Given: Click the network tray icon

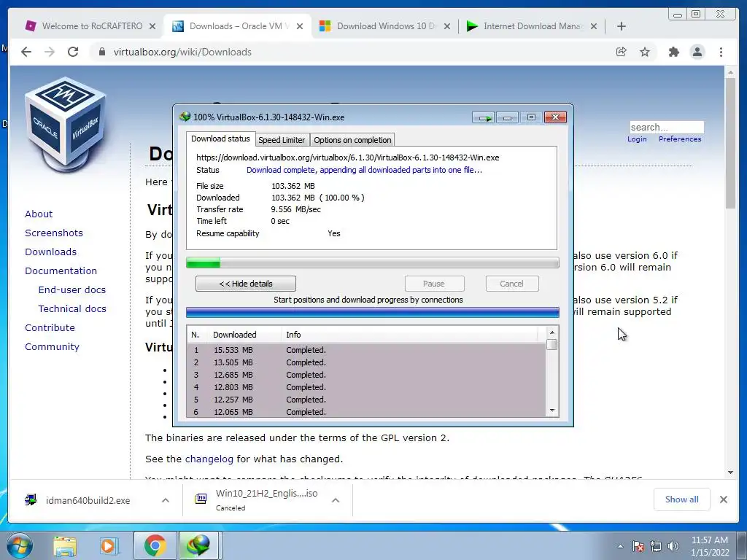Looking at the screenshot, I should [656, 546].
